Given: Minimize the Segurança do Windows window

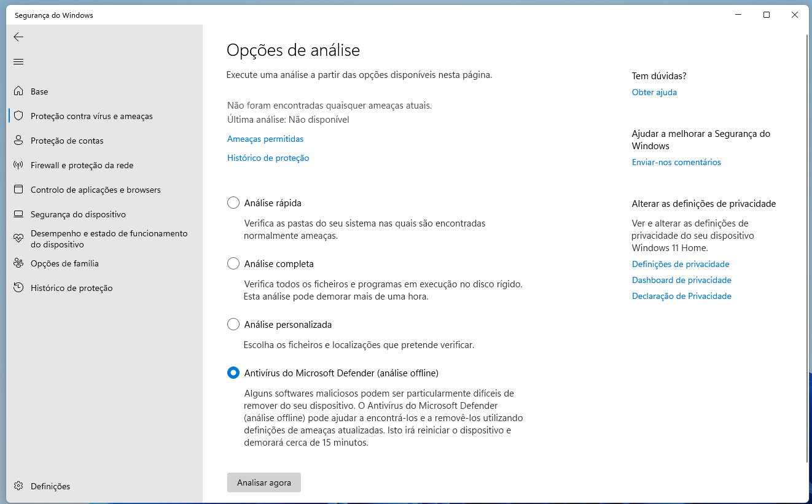Looking at the screenshot, I should 738,15.
